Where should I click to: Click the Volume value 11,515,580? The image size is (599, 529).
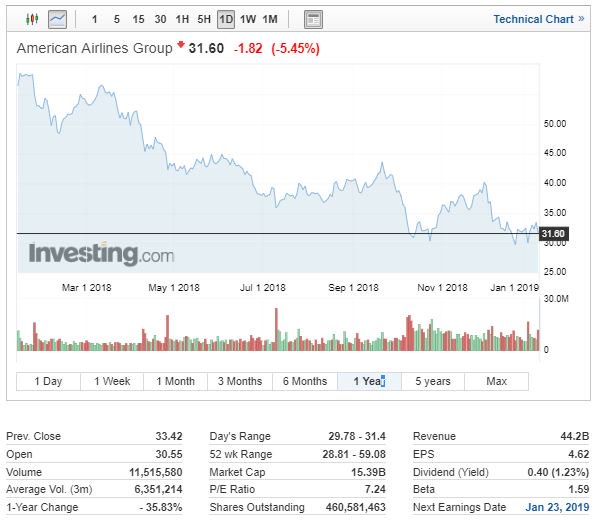(x=155, y=472)
